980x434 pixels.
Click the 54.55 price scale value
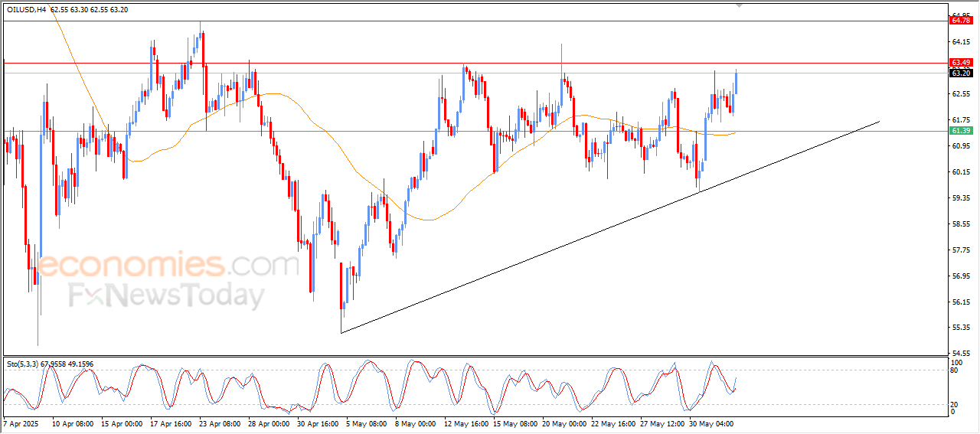961,353
